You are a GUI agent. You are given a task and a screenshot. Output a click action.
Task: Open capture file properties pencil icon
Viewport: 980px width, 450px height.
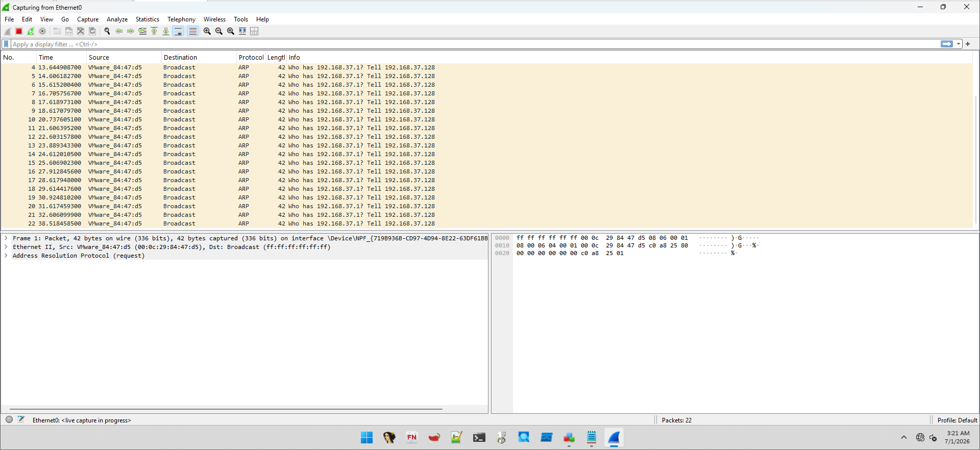coord(21,419)
